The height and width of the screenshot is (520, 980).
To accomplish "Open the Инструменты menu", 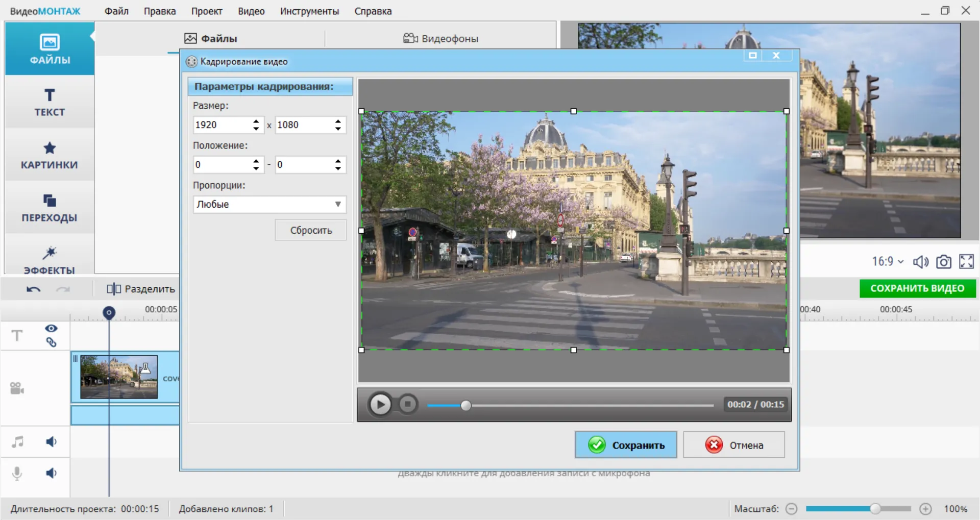I will (309, 11).
